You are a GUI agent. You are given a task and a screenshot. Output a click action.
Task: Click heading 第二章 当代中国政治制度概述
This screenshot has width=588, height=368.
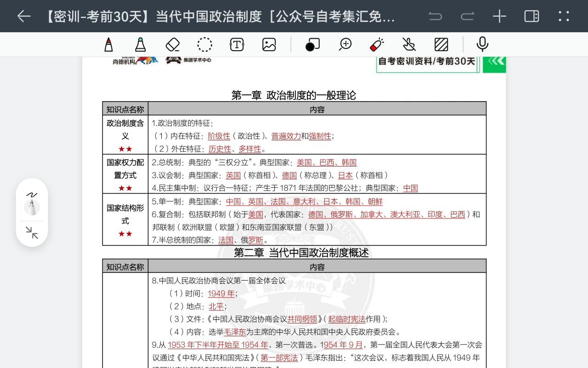(301, 253)
